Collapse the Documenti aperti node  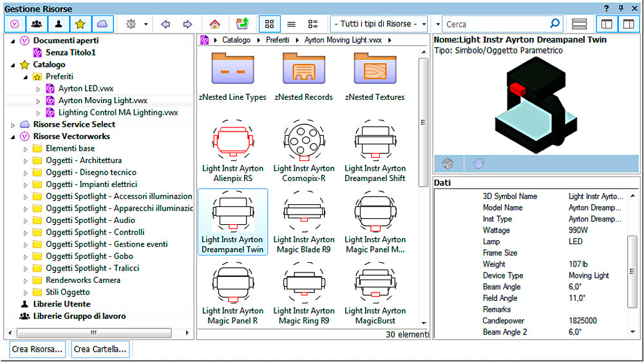pyautogui.click(x=13, y=41)
